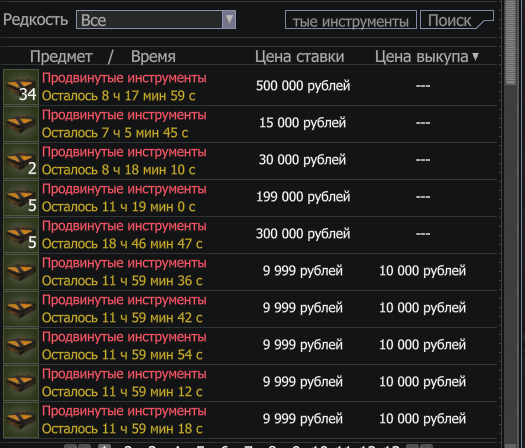The width and height of the screenshot is (525, 448).
Task: Sort by the Время column header
Action: point(153,57)
